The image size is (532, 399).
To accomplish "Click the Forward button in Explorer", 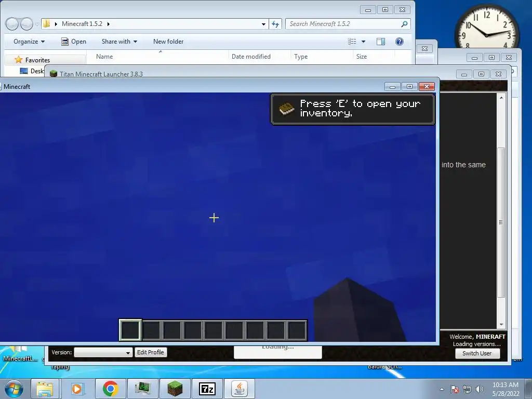I will pos(26,24).
